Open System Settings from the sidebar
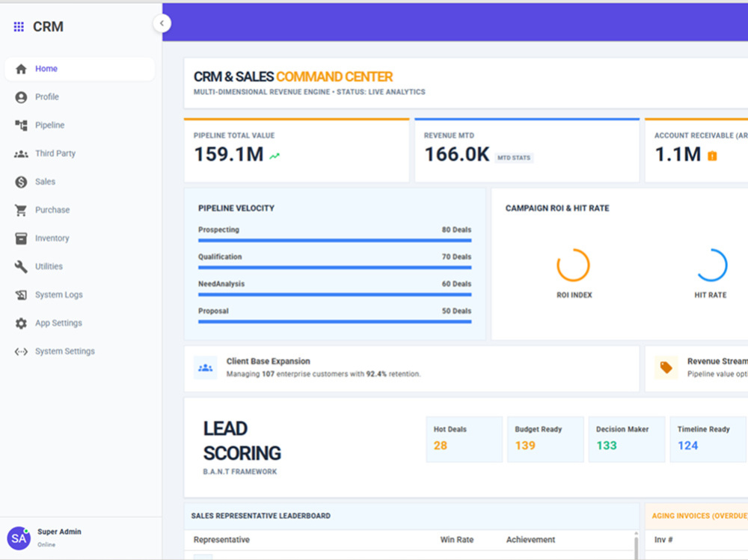The width and height of the screenshot is (748, 560). [x=80, y=351]
